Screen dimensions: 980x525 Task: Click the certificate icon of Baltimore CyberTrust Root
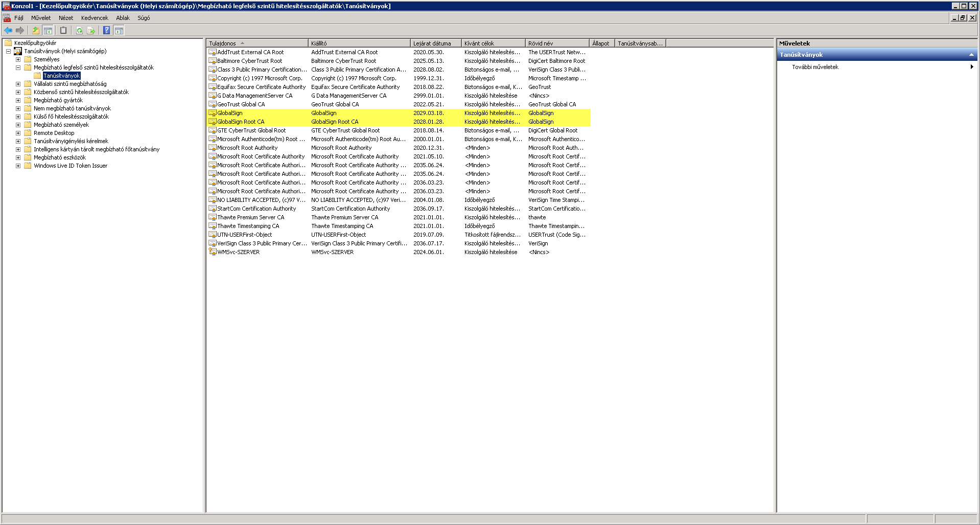213,61
